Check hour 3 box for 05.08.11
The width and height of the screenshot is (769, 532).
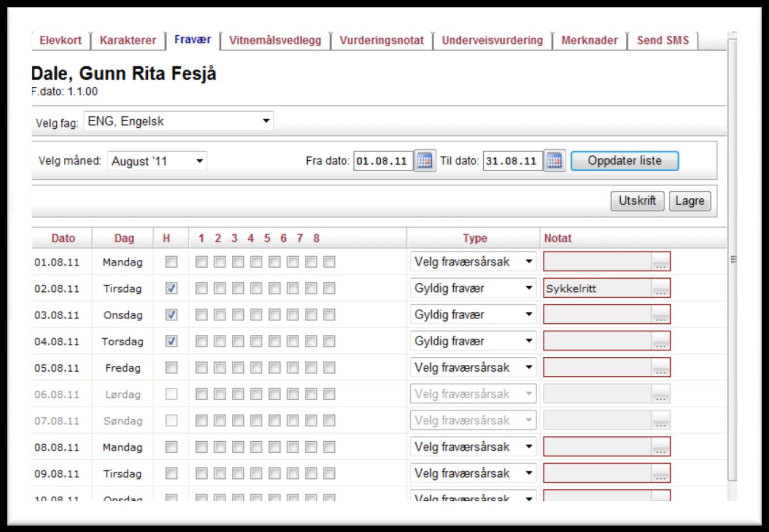click(x=238, y=367)
